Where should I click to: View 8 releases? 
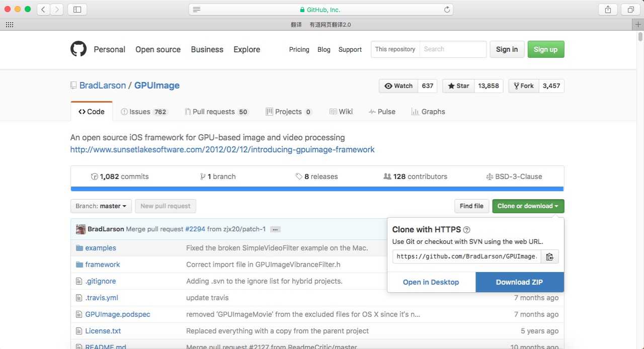click(x=316, y=177)
